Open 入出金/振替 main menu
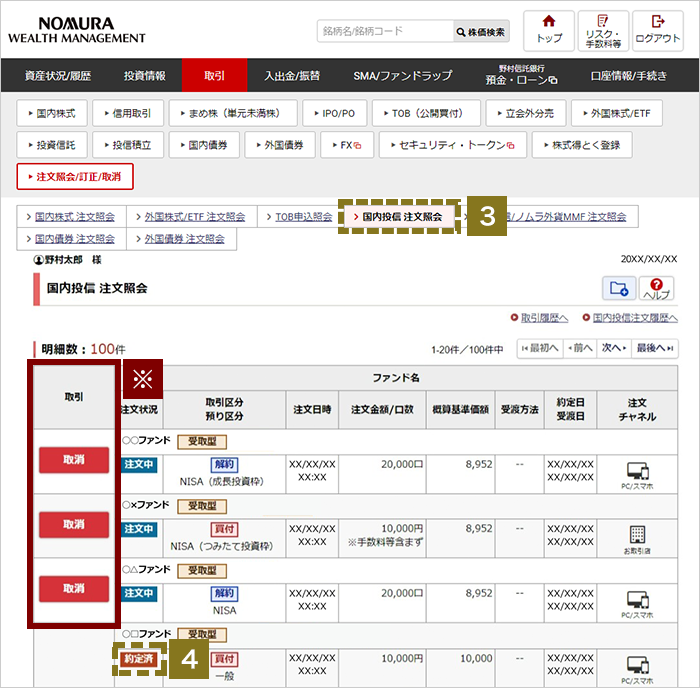700x688 pixels. pos(292,75)
